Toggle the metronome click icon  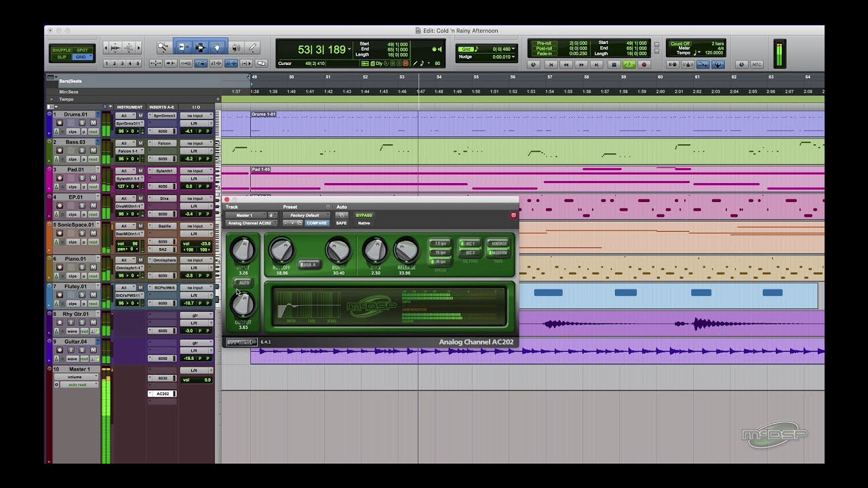688,64
